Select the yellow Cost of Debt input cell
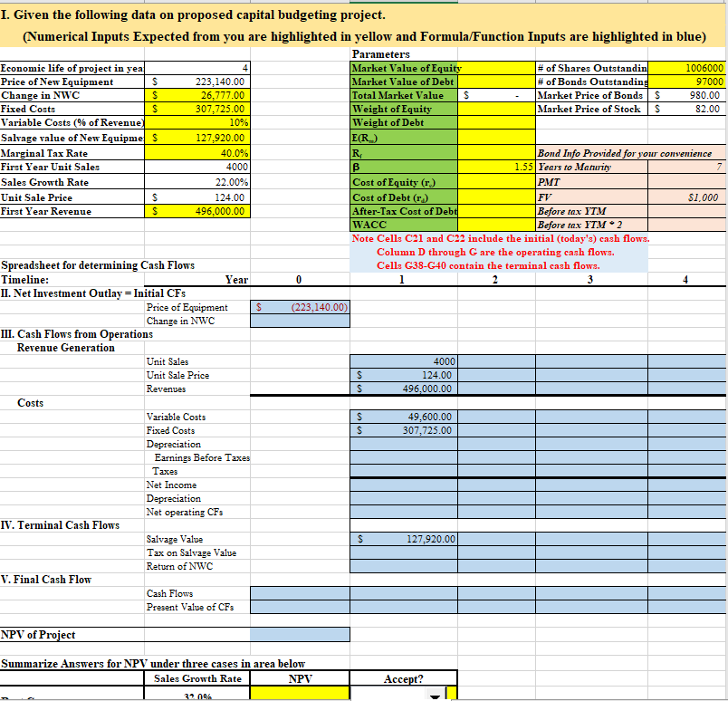 coord(496,197)
